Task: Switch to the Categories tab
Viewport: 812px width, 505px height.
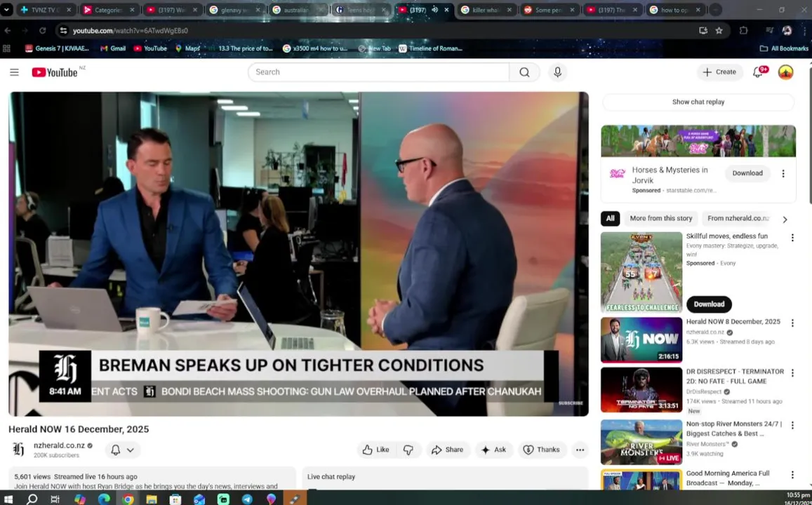Action: pos(109,10)
